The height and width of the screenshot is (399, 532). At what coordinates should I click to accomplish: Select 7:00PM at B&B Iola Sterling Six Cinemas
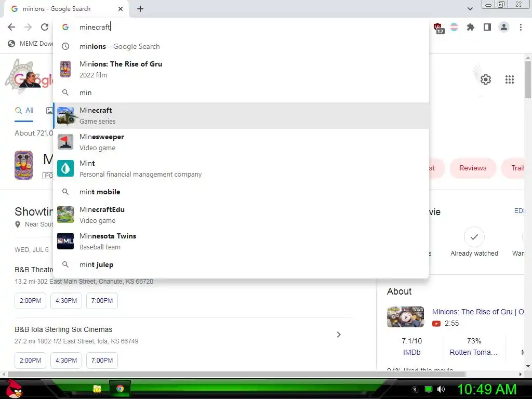point(102,361)
